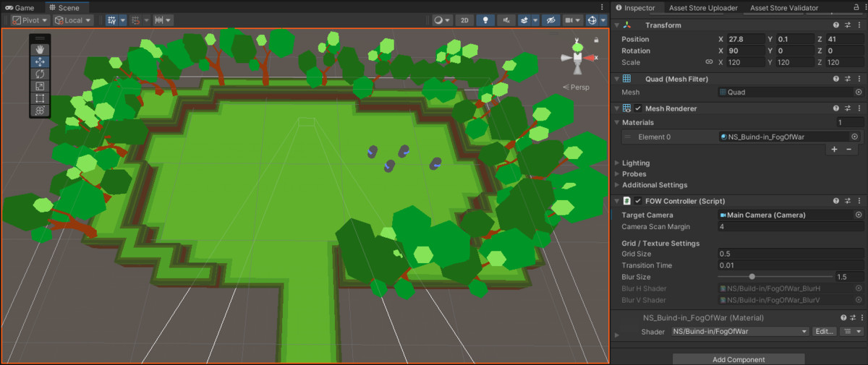This screenshot has height=365, width=868.
Task: Expand the Probes section
Action: pyautogui.click(x=616, y=174)
